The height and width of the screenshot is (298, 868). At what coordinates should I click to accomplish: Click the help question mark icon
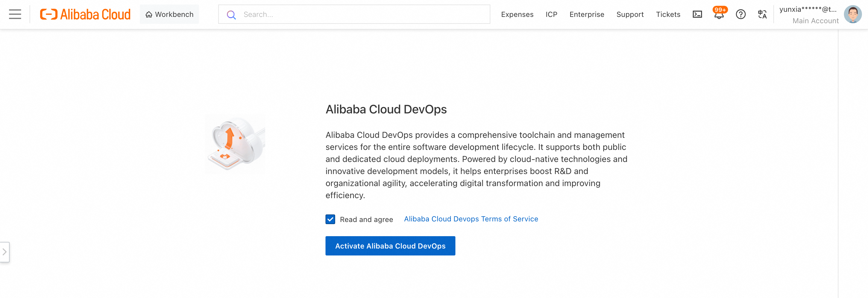pos(740,14)
